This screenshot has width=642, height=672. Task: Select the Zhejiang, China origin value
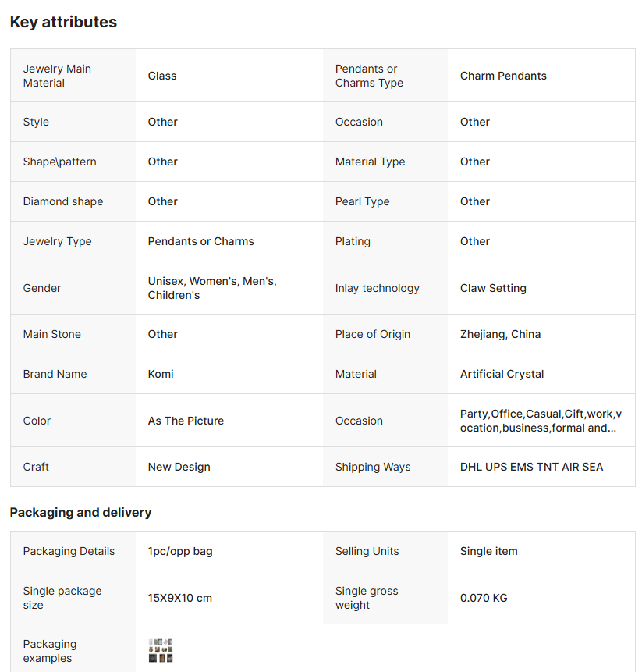[x=500, y=334]
